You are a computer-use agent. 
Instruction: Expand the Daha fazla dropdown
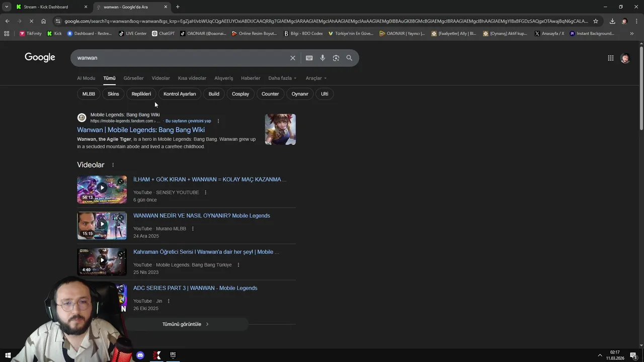tap(282, 78)
